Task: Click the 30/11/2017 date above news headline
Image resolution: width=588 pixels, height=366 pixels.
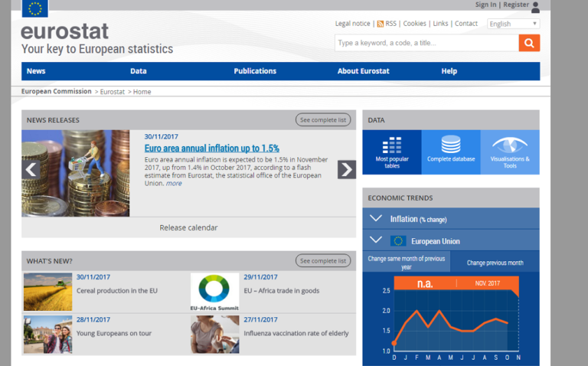Action: 162,136
